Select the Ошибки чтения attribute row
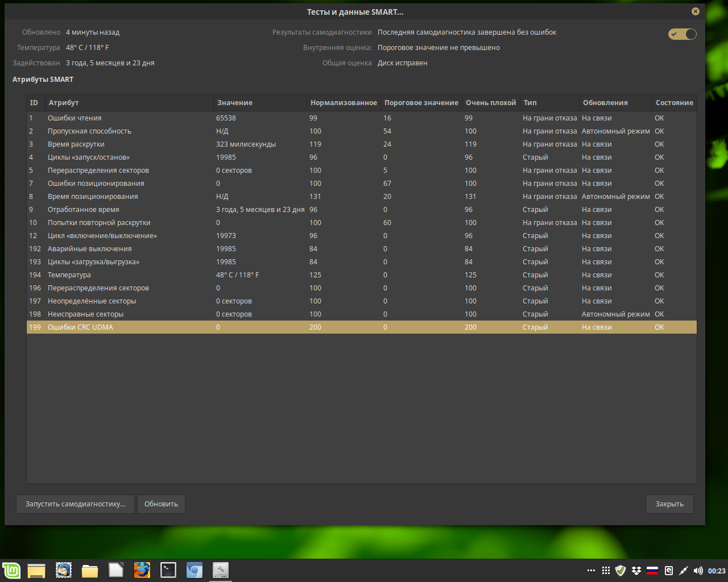728x582 pixels. click(75, 118)
